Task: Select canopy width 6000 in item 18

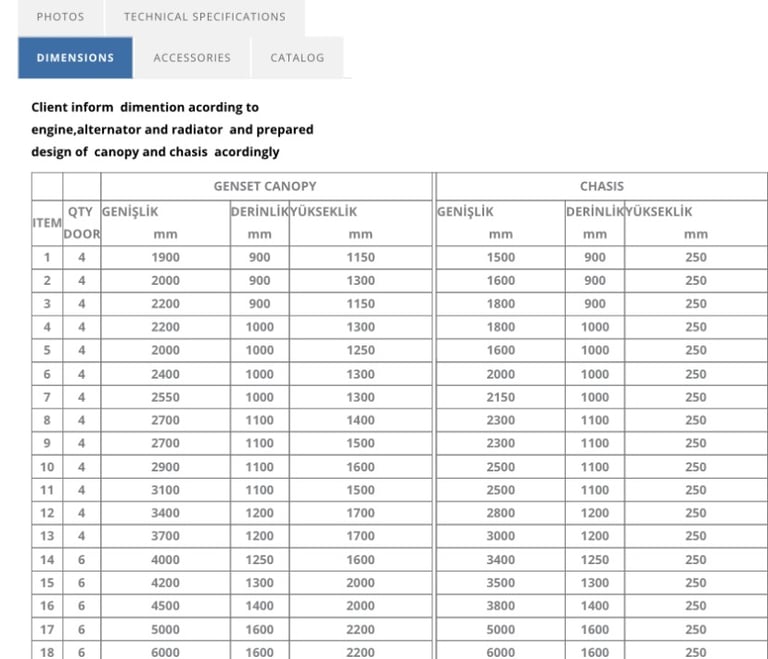Action: (166, 652)
